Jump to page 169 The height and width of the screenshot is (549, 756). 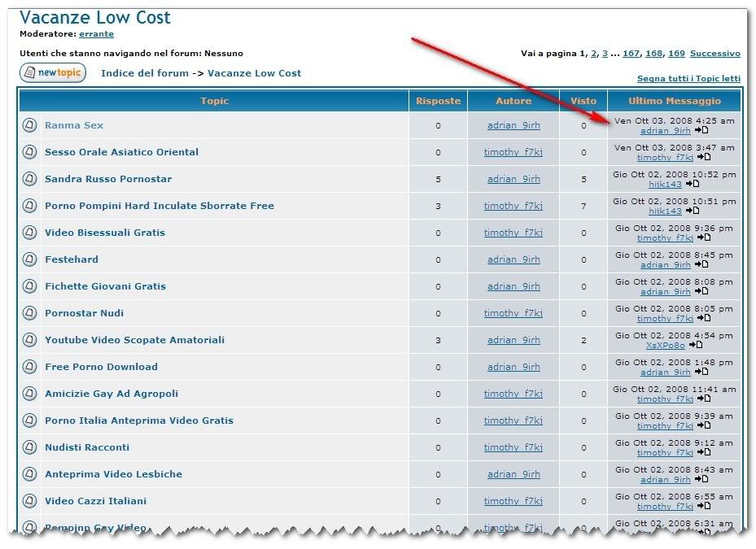675,54
